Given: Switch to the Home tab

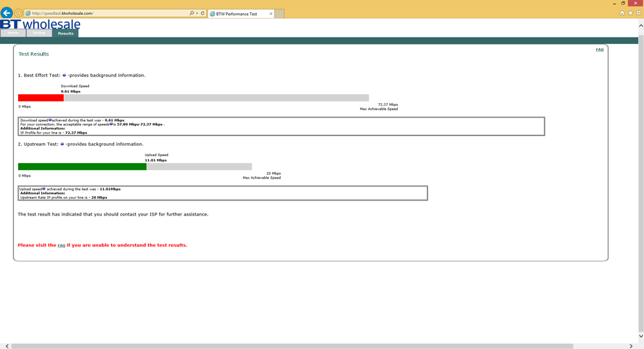Looking at the screenshot, I should pyautogui.click(x=13, y=33).
